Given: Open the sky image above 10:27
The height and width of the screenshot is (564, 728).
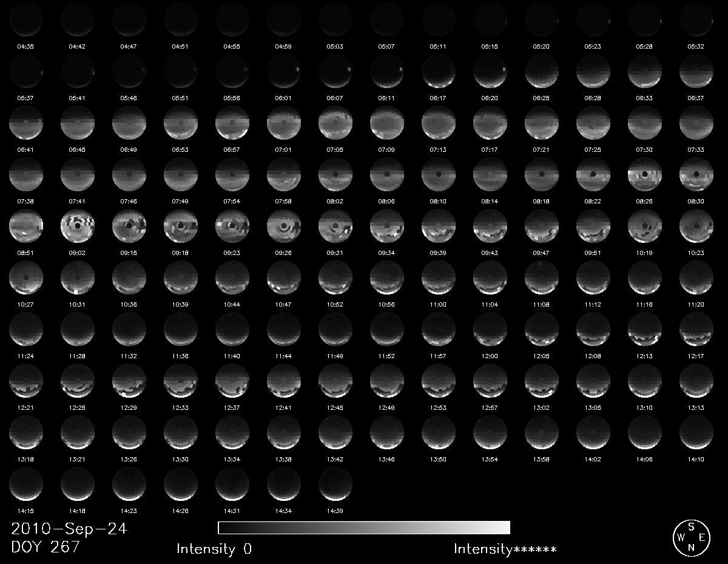Looking at the screenshot, I should click(26, 278).
